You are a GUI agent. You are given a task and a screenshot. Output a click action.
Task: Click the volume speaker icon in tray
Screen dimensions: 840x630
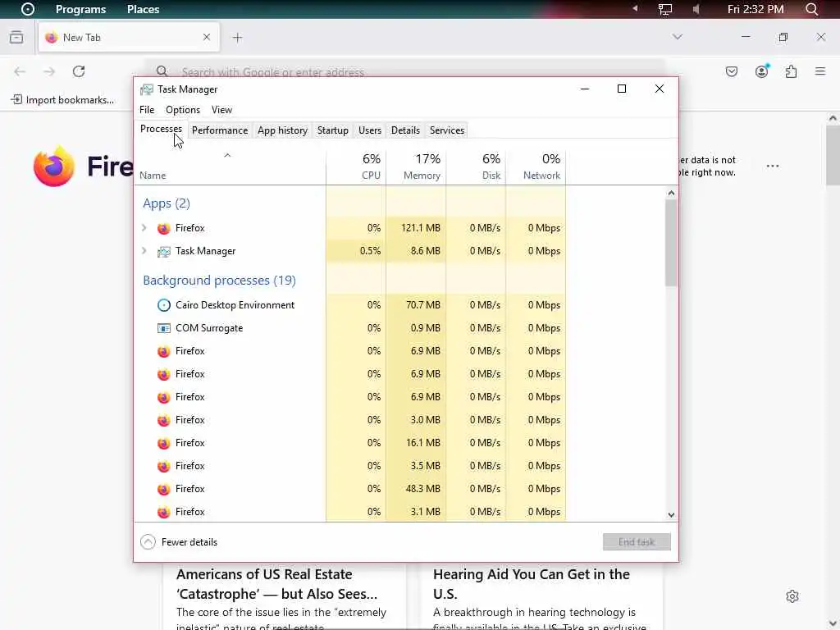pos(696,9)
